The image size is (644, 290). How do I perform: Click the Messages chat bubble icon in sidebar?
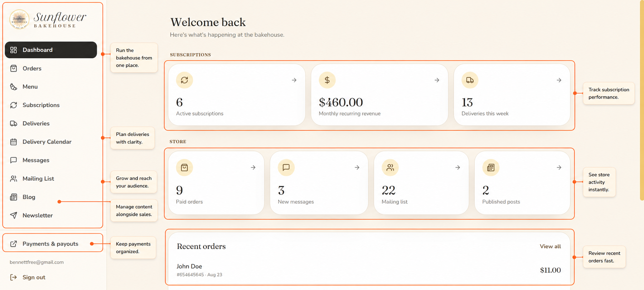click(x=13, y=160)
